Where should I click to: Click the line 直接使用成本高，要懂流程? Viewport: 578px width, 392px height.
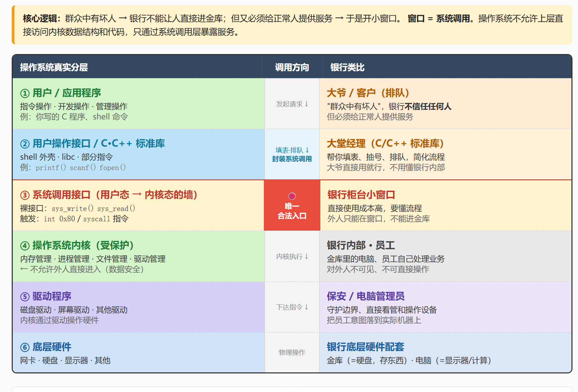pyautogui.click(x=374, y=208)
